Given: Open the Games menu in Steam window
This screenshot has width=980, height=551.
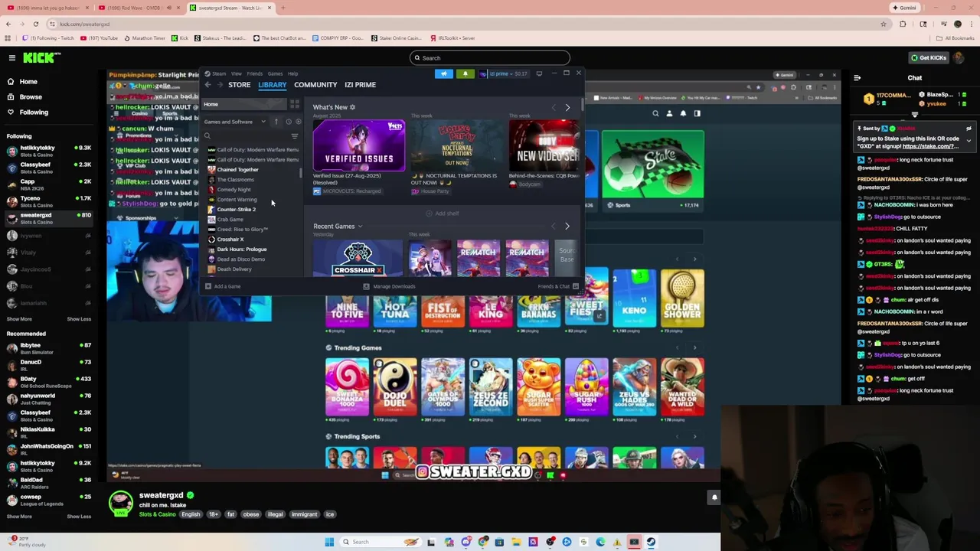Looking at the screenshot, I should click(275, 73).
